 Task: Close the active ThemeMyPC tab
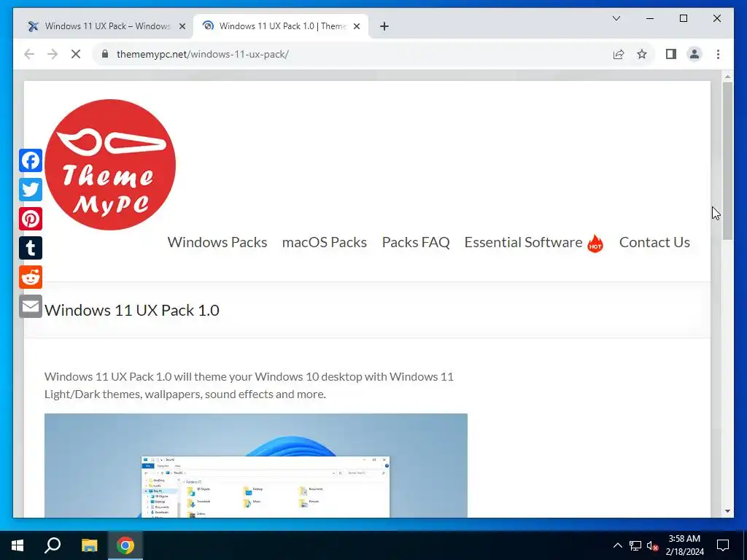[356, 26]
